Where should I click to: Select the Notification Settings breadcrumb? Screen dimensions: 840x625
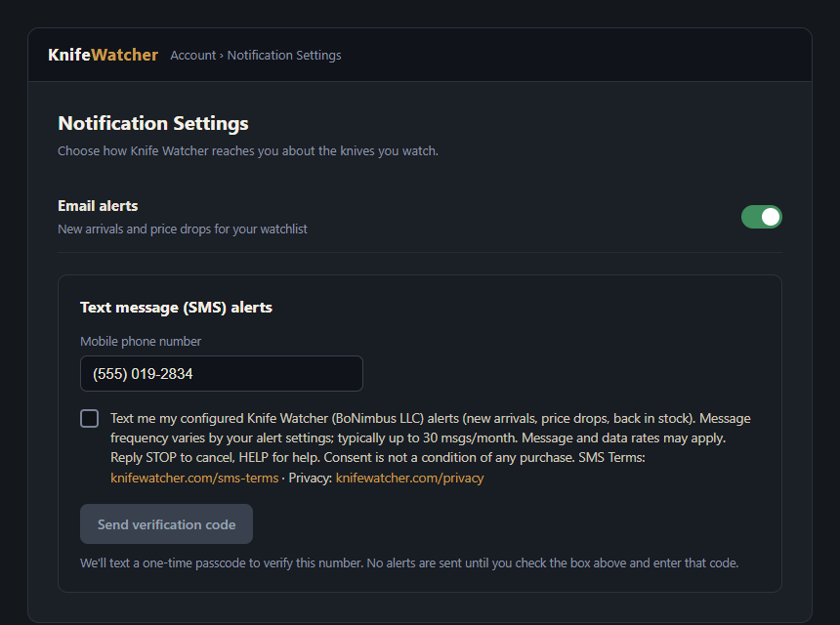pos(284,55)
